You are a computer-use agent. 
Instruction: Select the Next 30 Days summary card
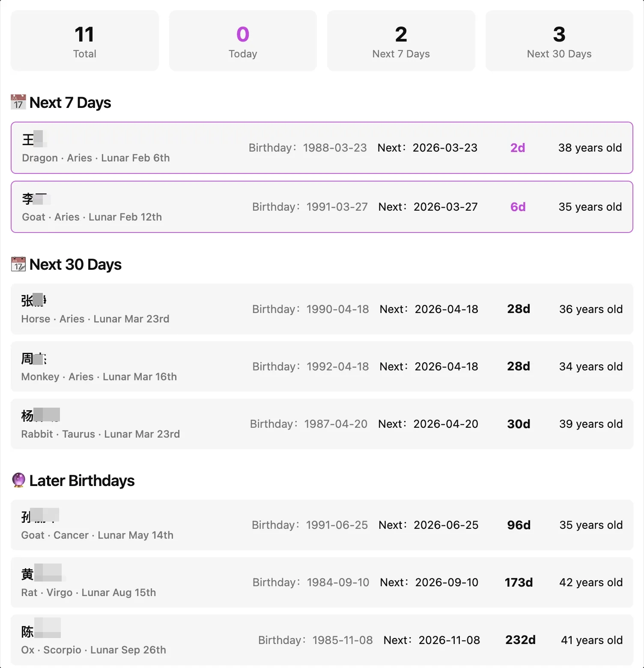pos(559,41)
